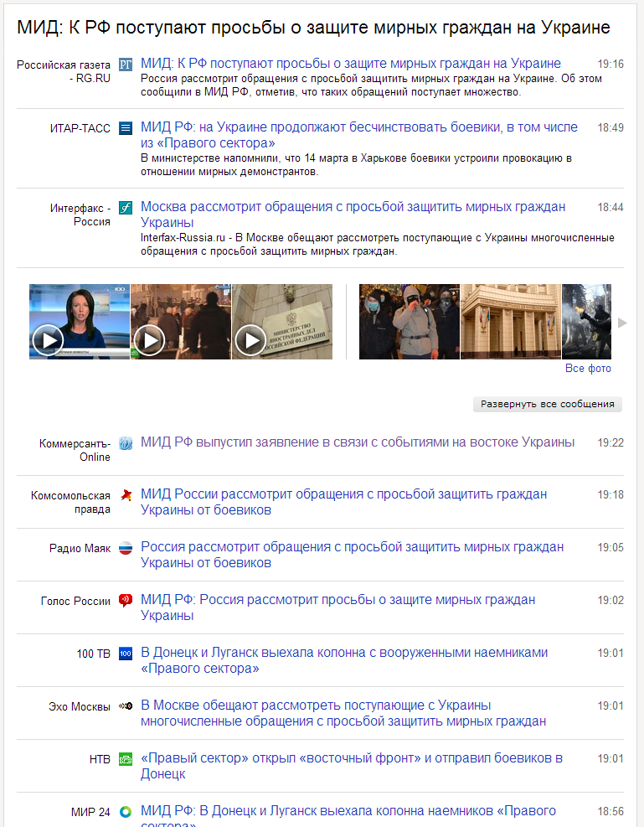Click timestamp 19:05 of Радио Маяк story

point(611,547)
